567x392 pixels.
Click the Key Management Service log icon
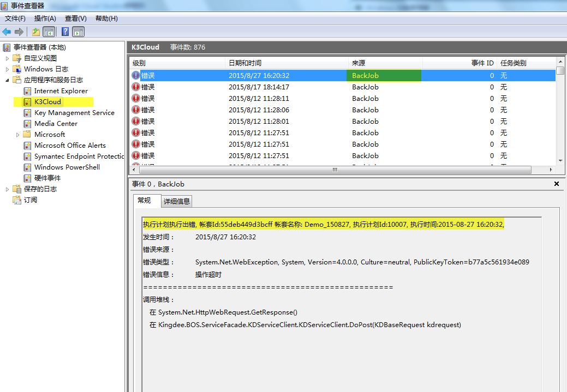pos(27,113)
